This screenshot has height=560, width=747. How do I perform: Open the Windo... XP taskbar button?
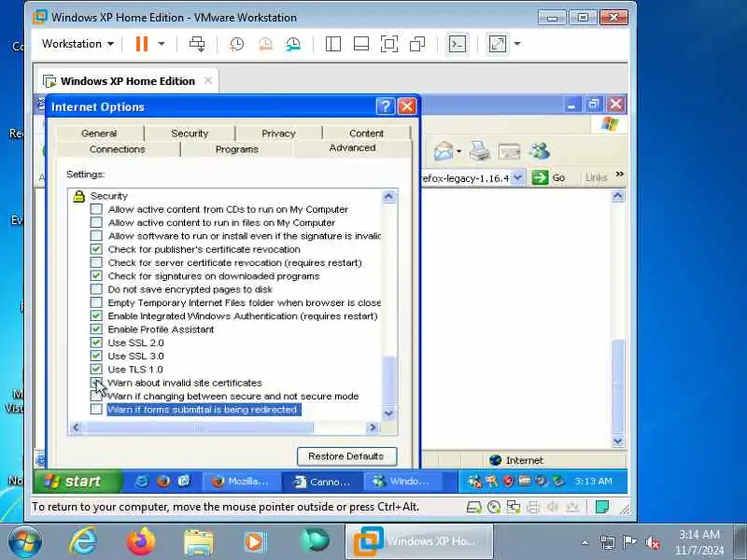pos(403,482)
